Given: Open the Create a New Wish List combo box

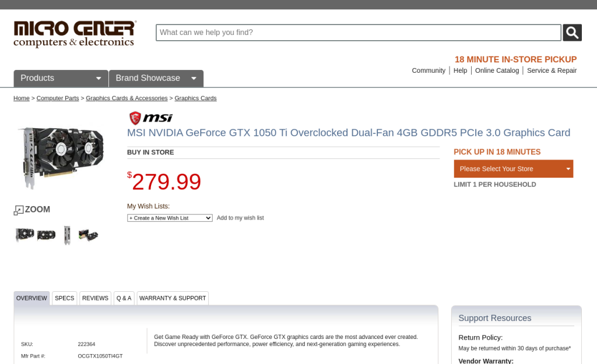Looking at the screenshot, I should [170, 218].
